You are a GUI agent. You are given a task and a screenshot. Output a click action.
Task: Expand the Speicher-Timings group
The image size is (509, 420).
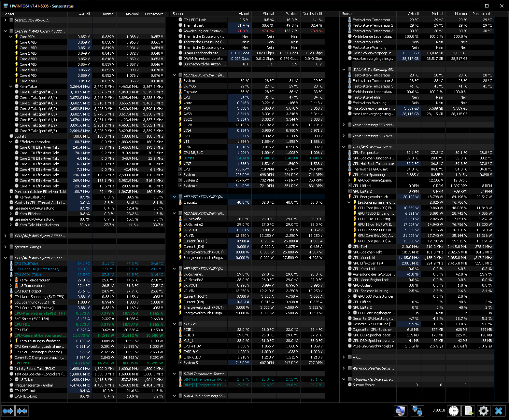click(x=6, y=247)
